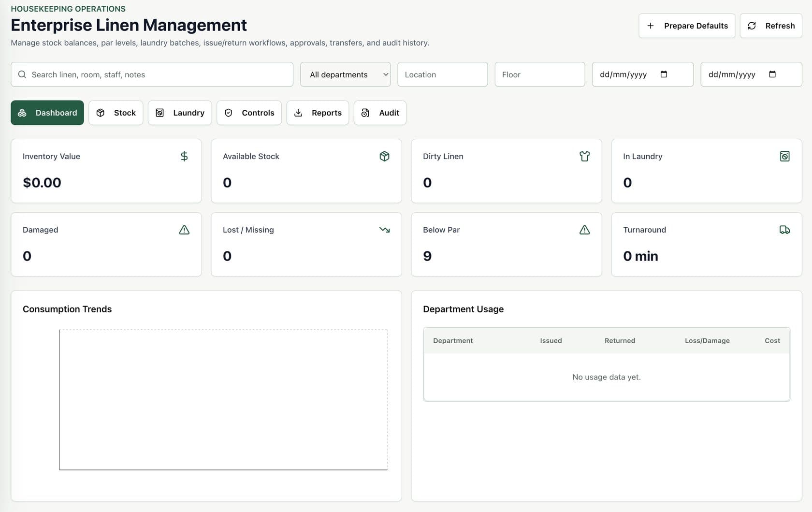This screenshot has height=512, width=812.
Task: Click the Department column header
Action: (x=453, y=341)
